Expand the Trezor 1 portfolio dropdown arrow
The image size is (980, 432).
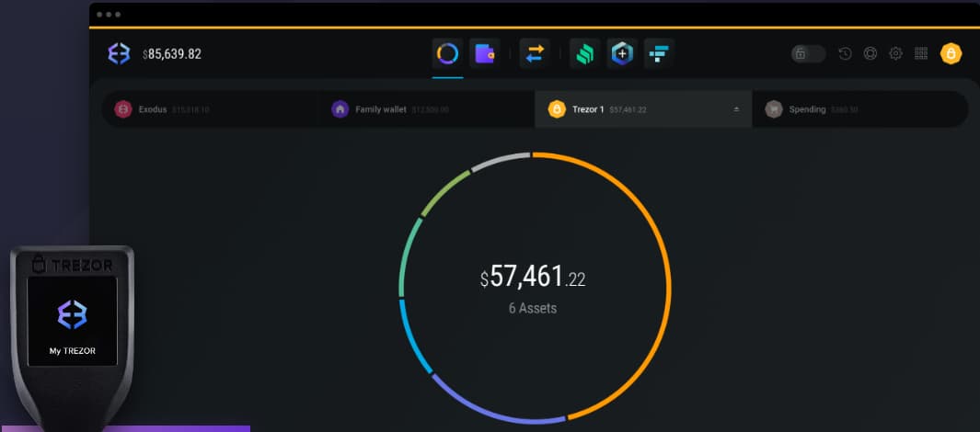[x=736, y=109]
